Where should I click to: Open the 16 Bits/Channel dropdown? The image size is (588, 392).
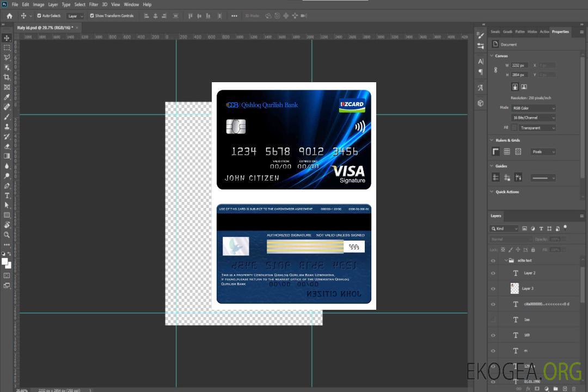click(x=533, y=118)
